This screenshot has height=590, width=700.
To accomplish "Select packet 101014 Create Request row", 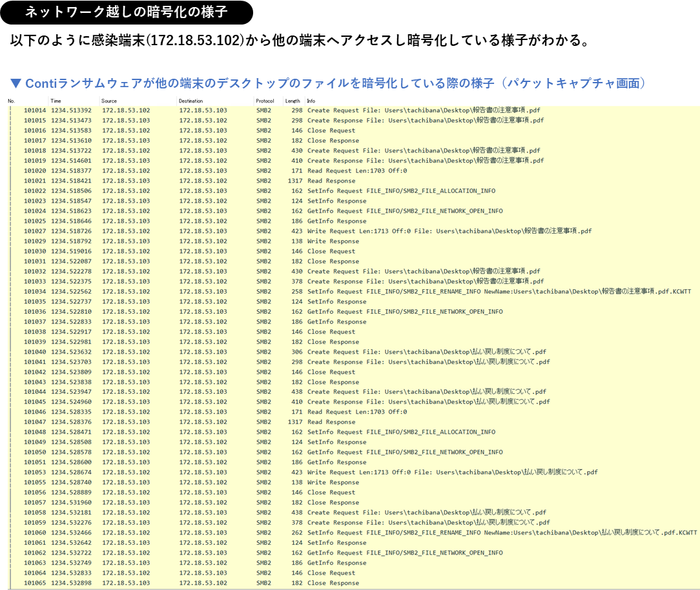I will tap(258, 110).
